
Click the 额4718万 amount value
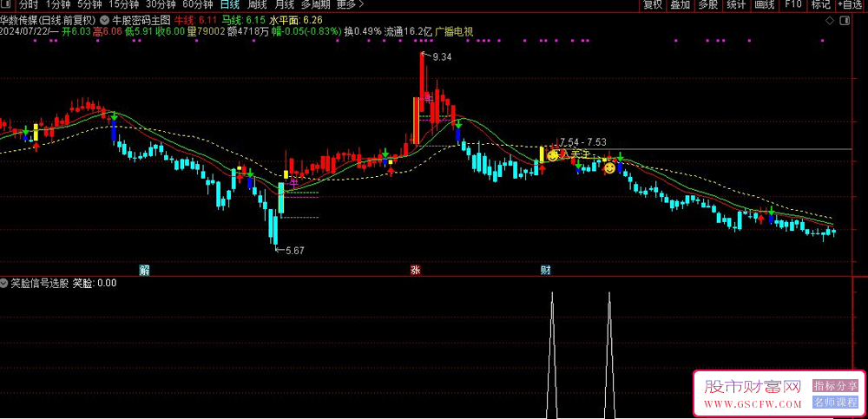(248, 31)
